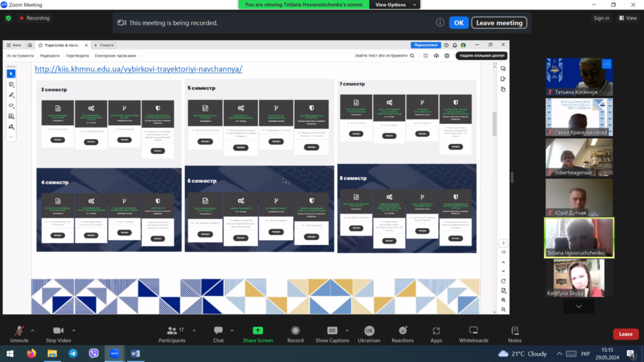The width and height of the screenshot is (644, 362).
Task: Toggle Show Captions
Action: 332,331
